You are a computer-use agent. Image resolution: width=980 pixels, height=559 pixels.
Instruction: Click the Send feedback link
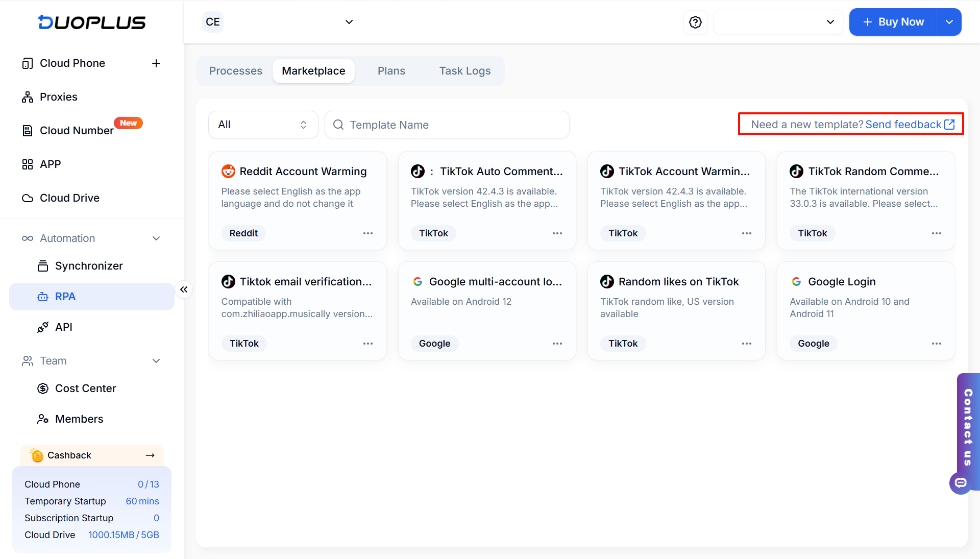point(910,125)
